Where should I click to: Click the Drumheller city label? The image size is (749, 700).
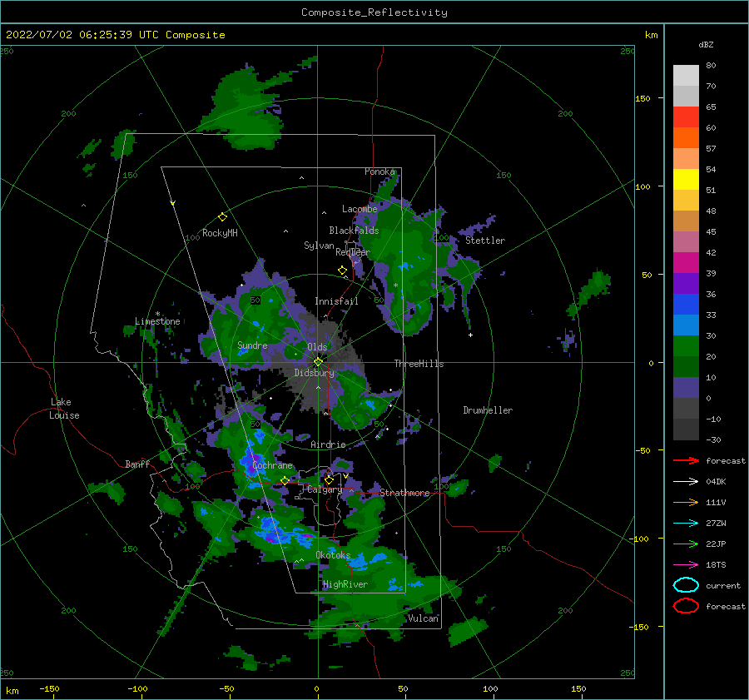point(488,410)
